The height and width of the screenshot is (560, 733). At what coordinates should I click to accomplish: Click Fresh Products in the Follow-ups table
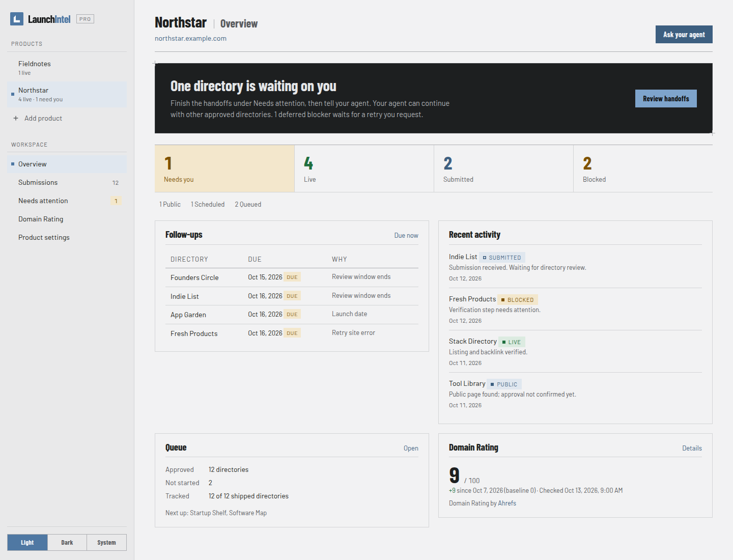tap(194, 333)
